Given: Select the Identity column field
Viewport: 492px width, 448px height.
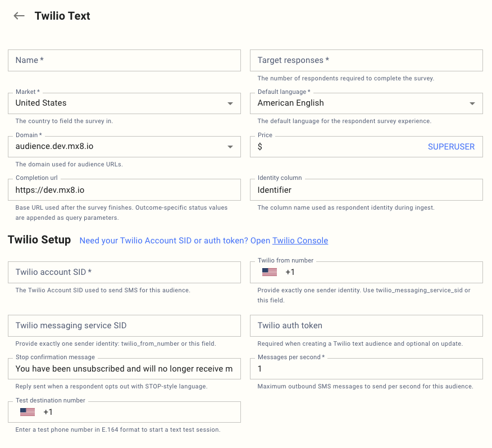Looking at the screenshot, I should coord(366,190).
